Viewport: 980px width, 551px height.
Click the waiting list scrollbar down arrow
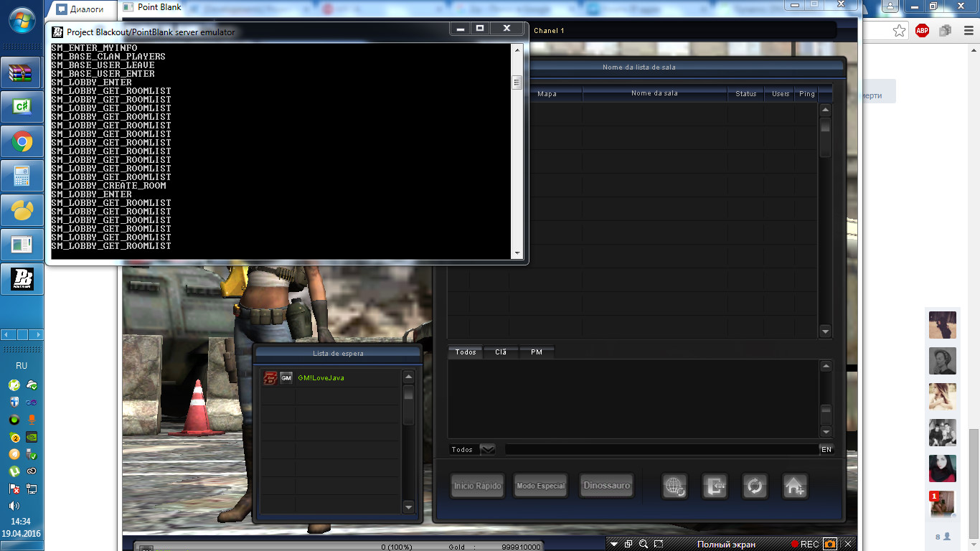(x=409, y=507)
